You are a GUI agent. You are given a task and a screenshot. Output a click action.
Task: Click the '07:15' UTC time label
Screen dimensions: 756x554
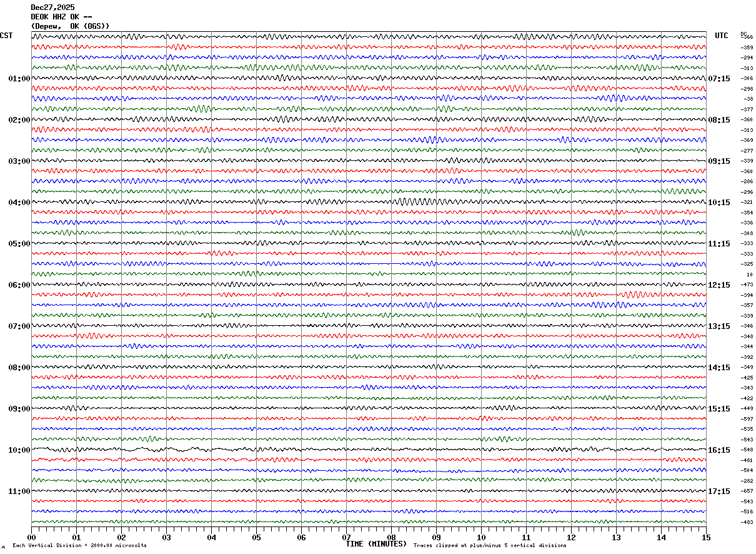pyautogui.click(x=719, y=79)
